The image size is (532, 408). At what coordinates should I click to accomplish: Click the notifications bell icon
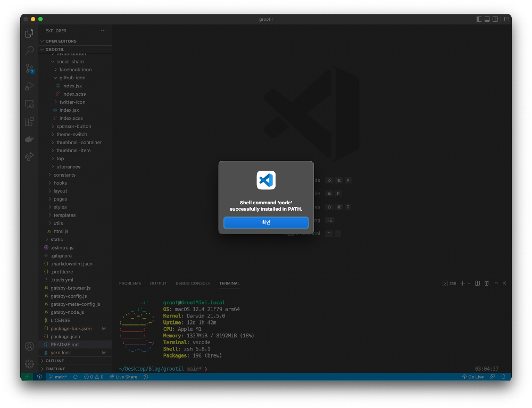503,377
